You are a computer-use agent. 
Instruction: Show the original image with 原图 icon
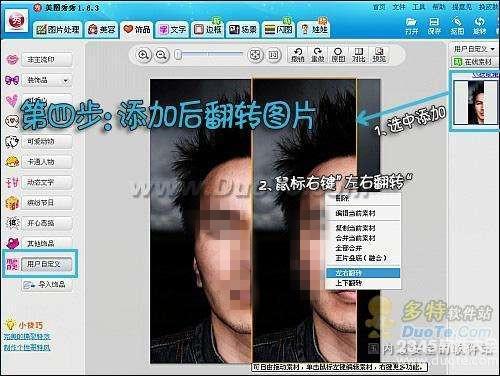[x=338, y=55]
